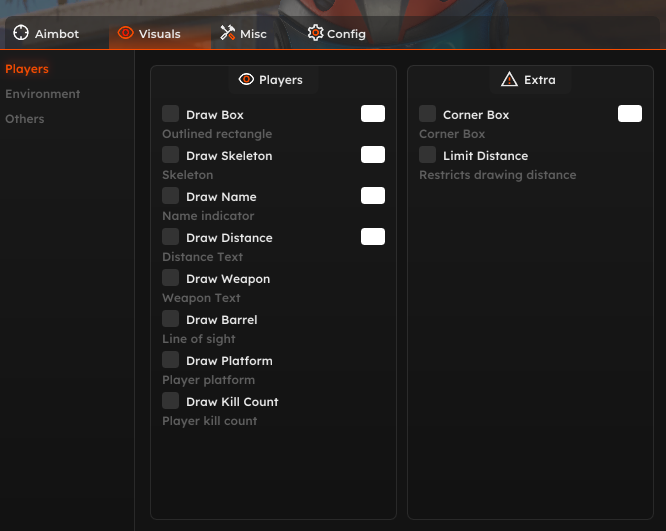Click the warning triangle icon in Extra header
The image size is (666, 531).
(x=510, y=80)
